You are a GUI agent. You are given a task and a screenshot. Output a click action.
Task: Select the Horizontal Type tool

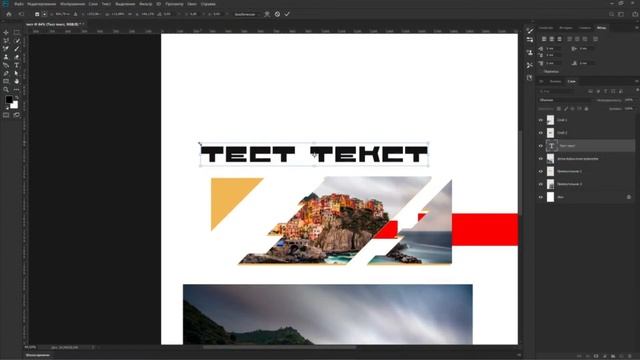[x=16, y=65]
